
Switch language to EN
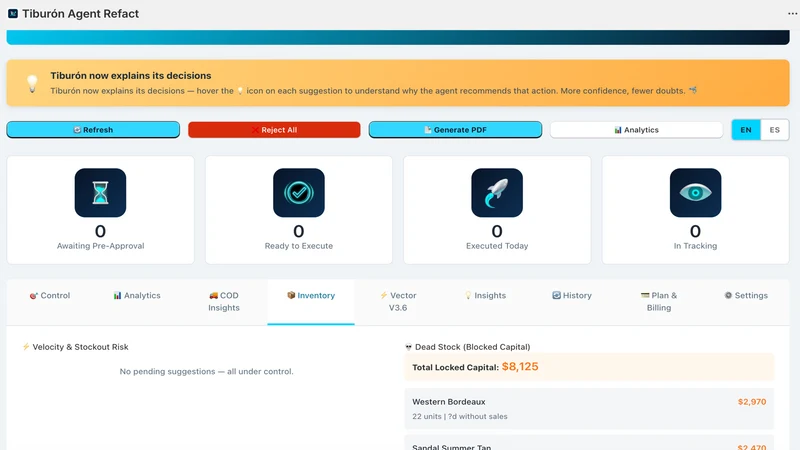click(x=746, y=130)
